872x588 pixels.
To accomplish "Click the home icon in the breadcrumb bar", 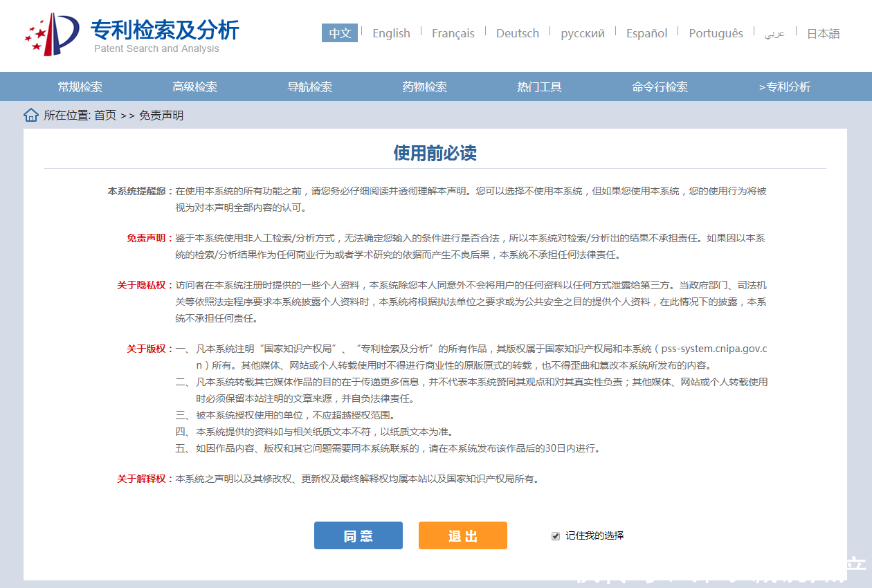I will [31, 115].
